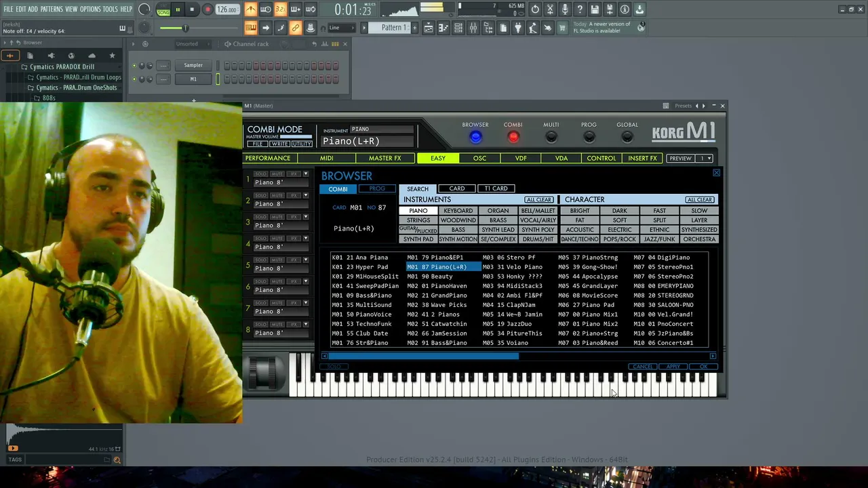The width and height of the screenshot is (868, 488).
Task: Switch Korg M1 to Global mode
Action: coord(627,137)
